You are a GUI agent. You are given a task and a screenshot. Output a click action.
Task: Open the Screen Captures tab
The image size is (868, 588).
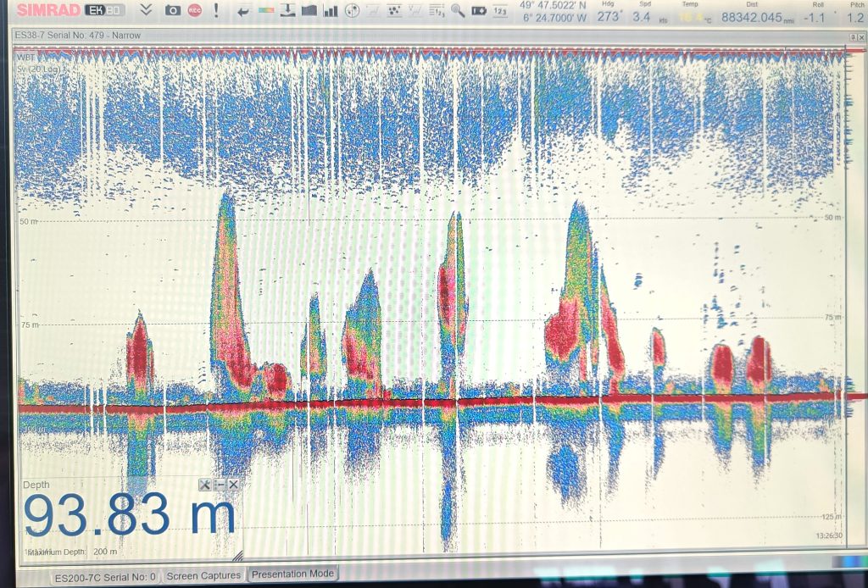(203, 576)
